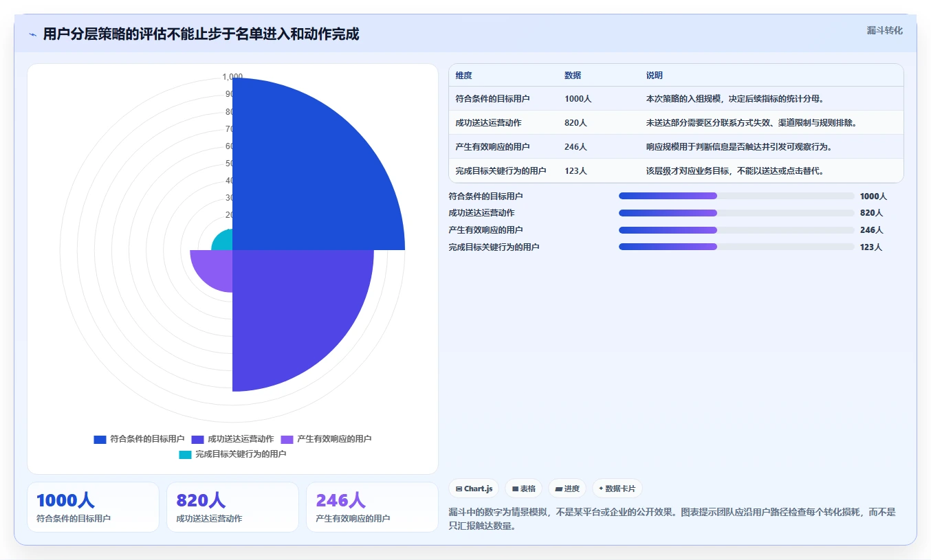Click the footnote starting 漏斗中的数字为情景模拟
The height and width of the screenshot is (560, 931).
[672, 519]
